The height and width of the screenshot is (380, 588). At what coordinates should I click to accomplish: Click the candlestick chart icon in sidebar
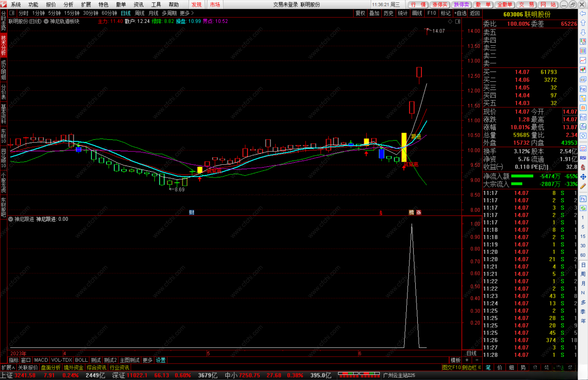[583, 70]
